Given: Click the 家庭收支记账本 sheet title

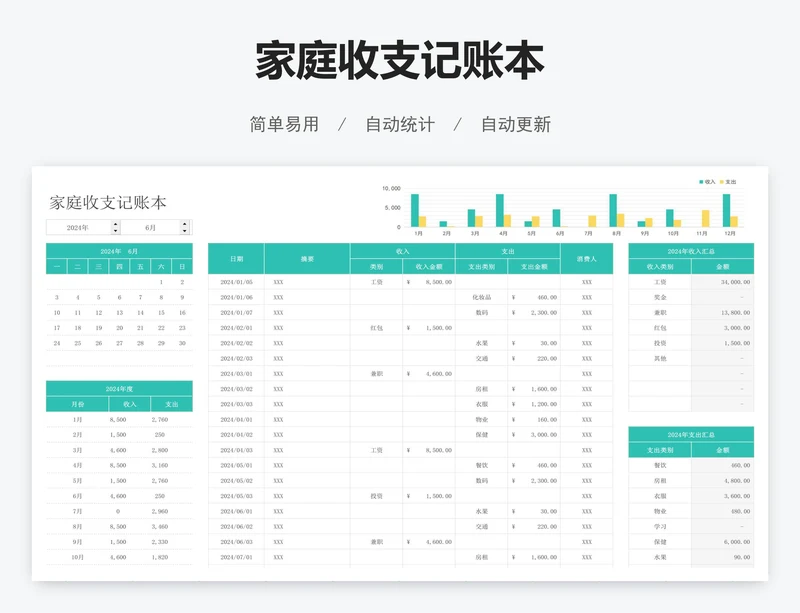Looking at the screenshot, I should (108, 203).
